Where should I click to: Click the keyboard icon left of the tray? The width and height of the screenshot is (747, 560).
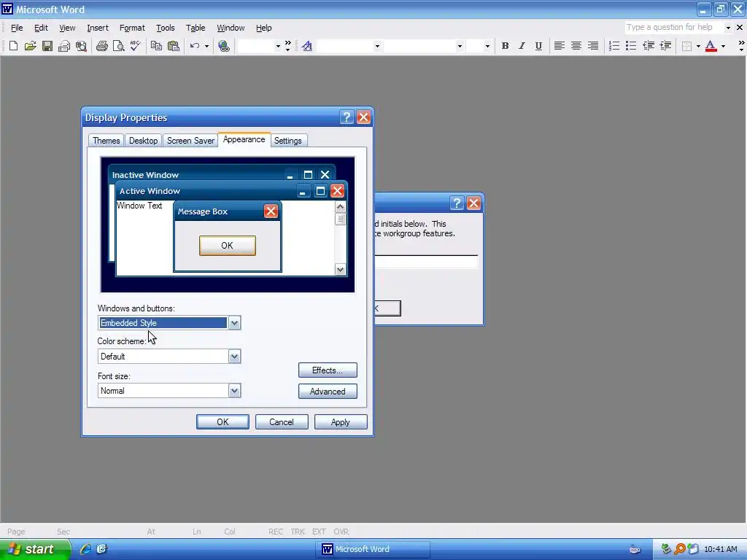(635, 550)
